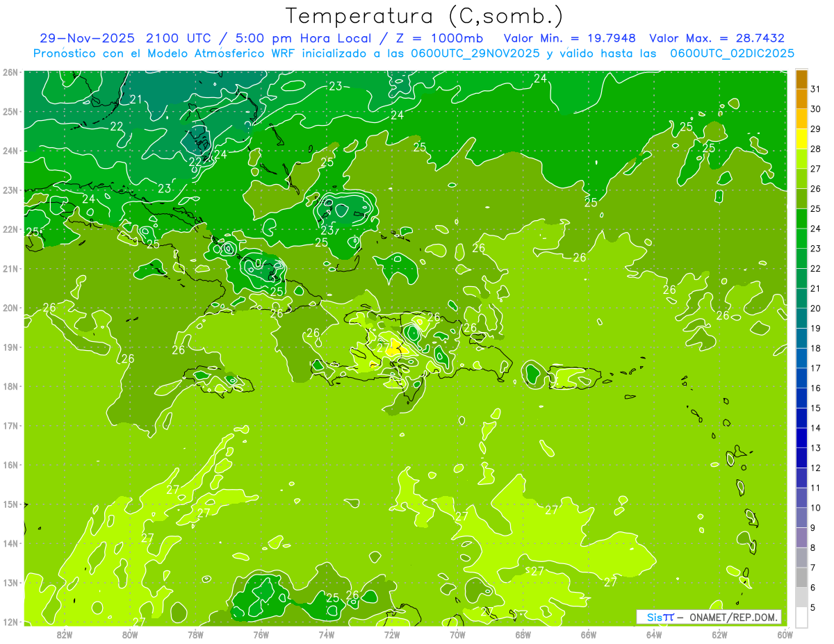The height and width of the screenshot is (644, 834).
Task: Click the '2100 UTC' time text
Action: pos(178,38)
